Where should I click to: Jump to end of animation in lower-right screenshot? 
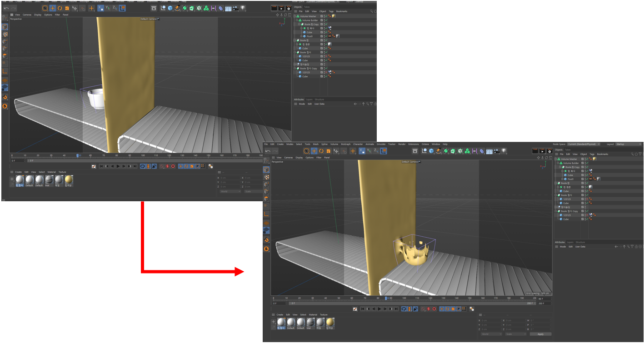(x=396, y=309)
